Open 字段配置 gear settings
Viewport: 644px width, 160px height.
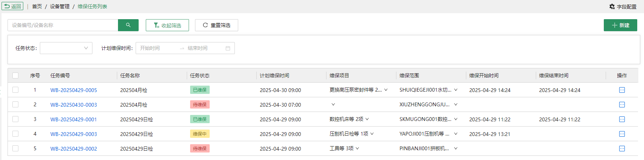[623, 6]
